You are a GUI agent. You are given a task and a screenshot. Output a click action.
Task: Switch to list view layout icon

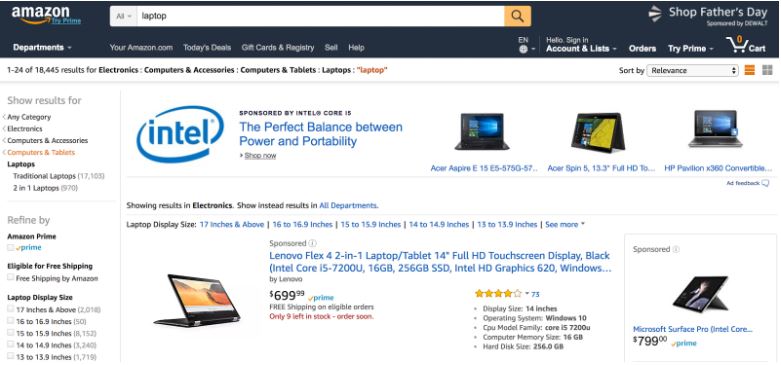click(x=750, y=70)
